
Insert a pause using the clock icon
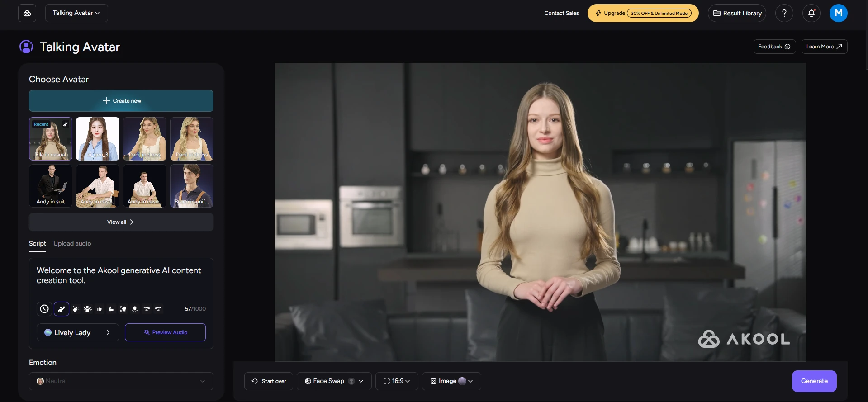click(44, 309)
